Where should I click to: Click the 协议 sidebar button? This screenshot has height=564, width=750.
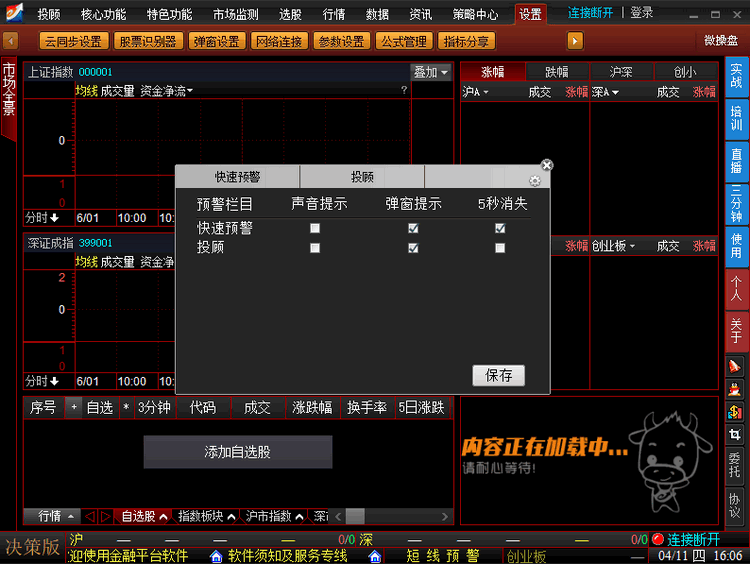(735, 506)
